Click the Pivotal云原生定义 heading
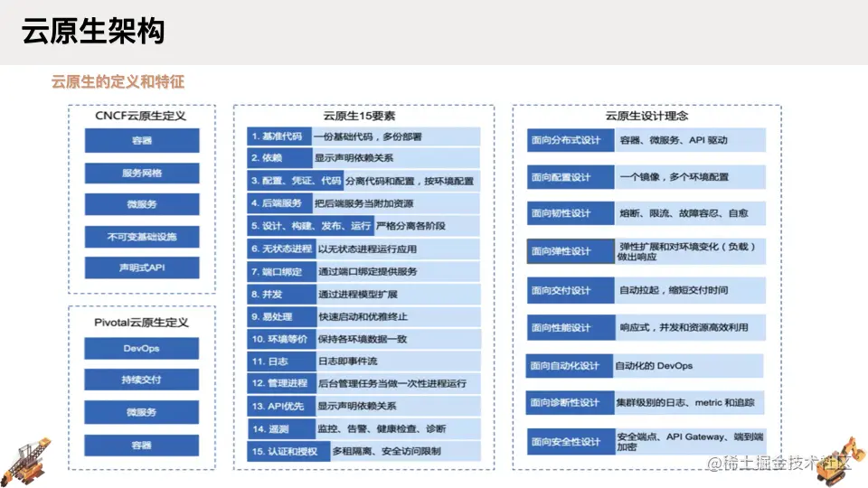 141,323
